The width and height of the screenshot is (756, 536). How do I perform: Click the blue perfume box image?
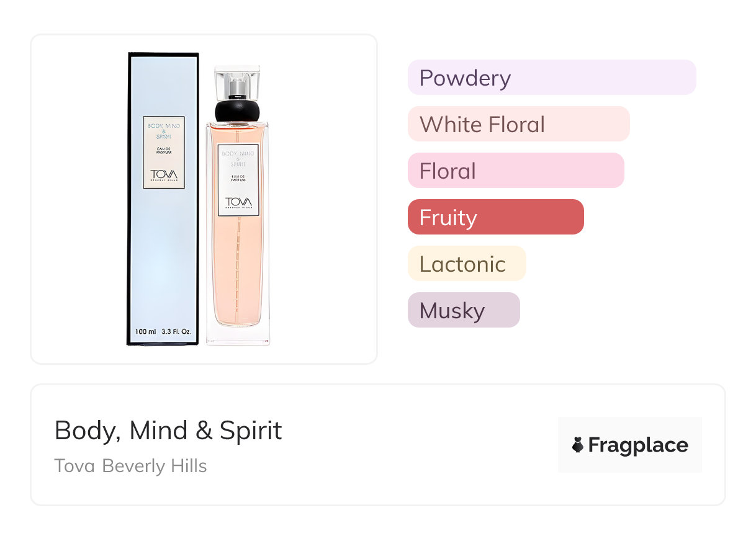163,248
